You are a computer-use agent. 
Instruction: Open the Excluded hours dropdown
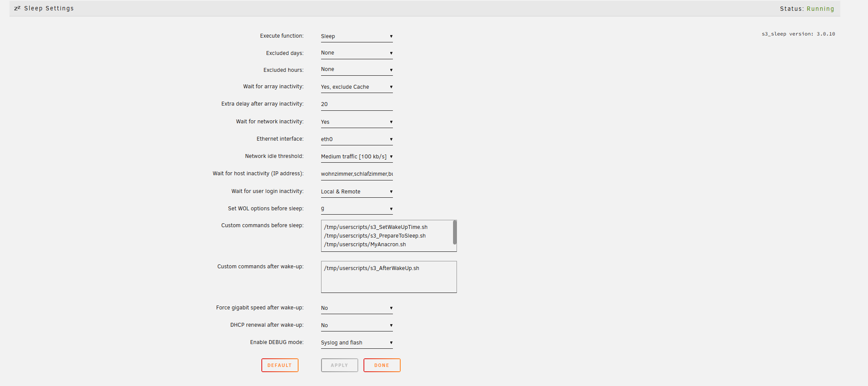coord(357,69)
